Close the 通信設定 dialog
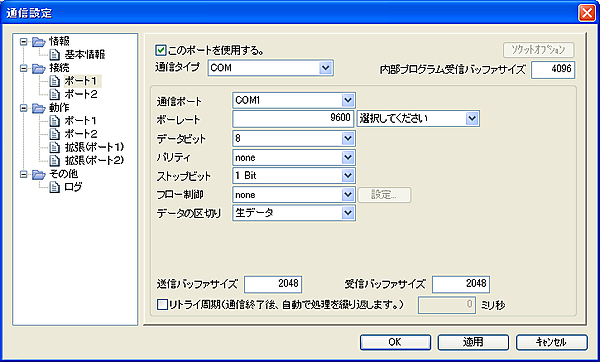The image size is (600, 362). coord(587,13)
